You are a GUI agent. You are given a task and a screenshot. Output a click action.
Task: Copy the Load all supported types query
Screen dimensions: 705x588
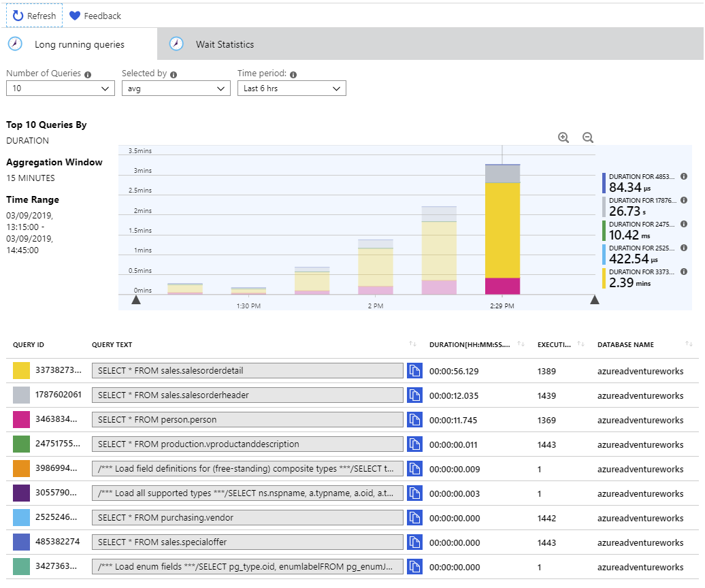(x=414, y=493)
